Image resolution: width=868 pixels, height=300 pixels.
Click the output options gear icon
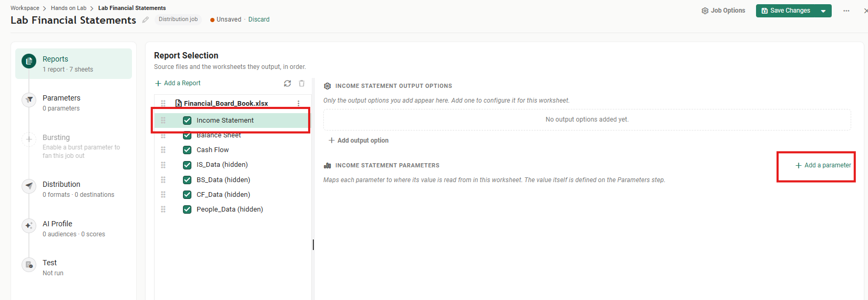(328, 86)
